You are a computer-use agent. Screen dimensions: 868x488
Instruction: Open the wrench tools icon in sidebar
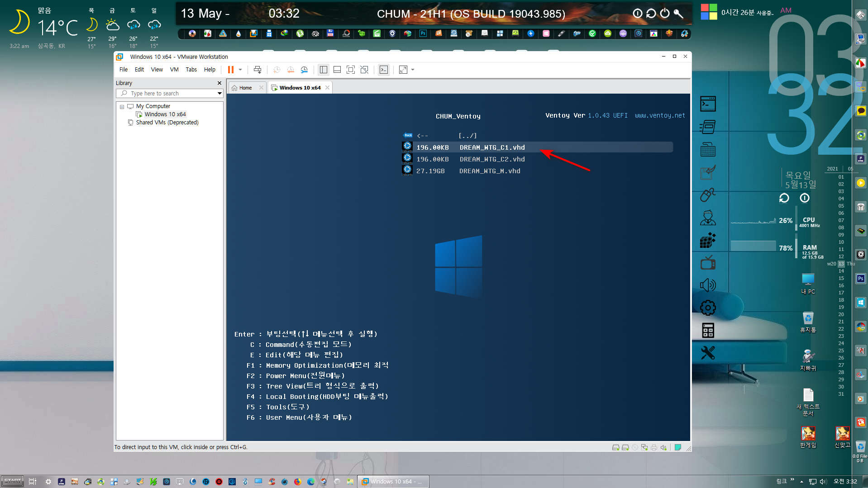coord(708,353)
